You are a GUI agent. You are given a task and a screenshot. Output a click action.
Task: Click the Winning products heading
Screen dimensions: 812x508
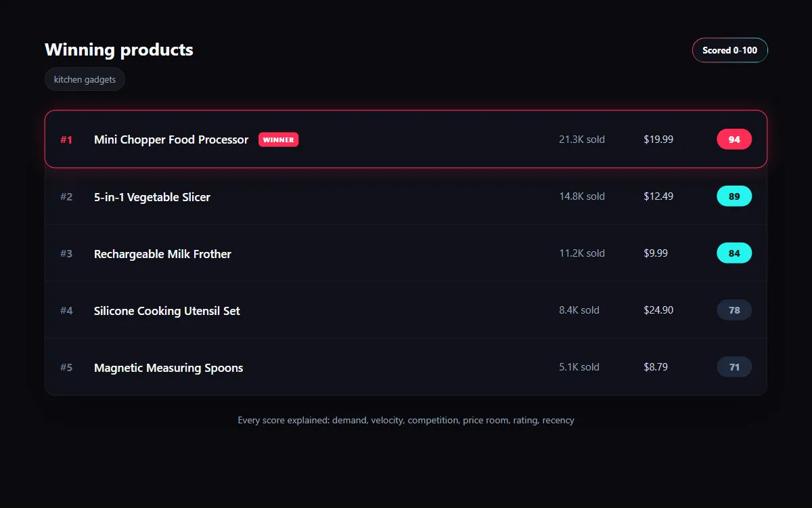pyautogui.click(x=119, y=49)
